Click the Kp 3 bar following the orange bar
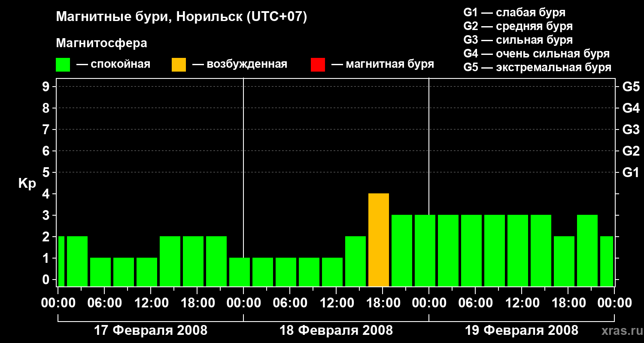644x343 pixels. tap(402, 250)
